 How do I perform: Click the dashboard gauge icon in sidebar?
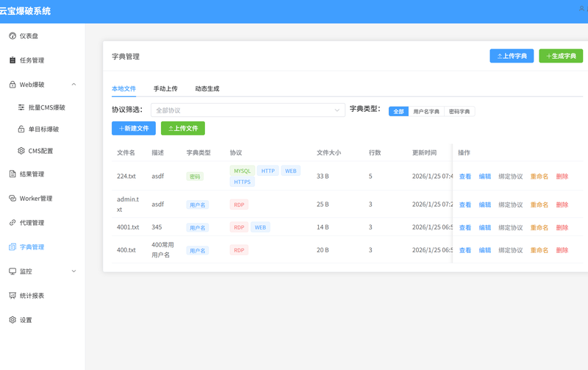pos(12,36)
